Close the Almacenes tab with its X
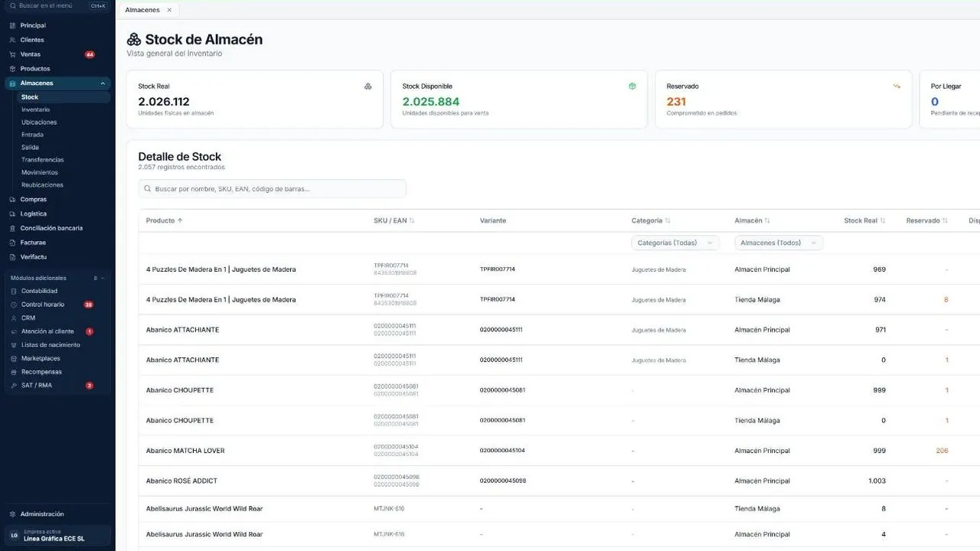The height and width of the screenshot is (551, 980). (x=169, y=10)
